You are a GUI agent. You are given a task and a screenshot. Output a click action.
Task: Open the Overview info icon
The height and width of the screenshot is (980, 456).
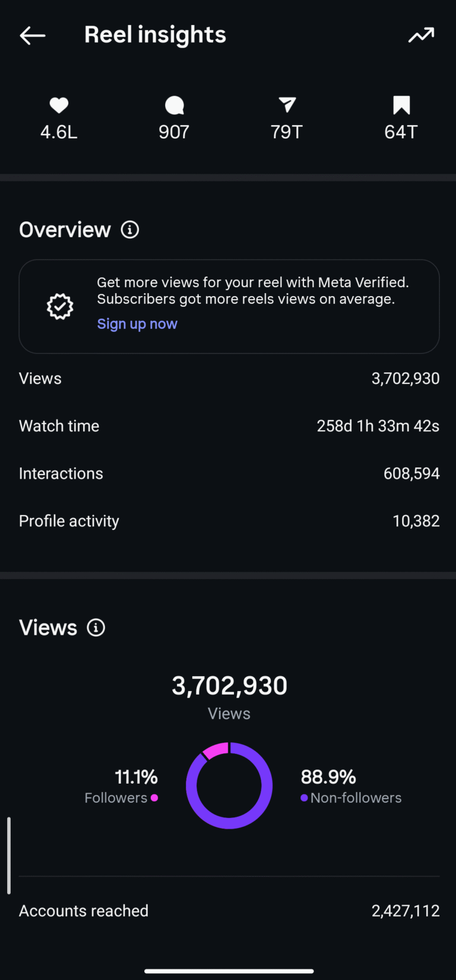[130, 230]
